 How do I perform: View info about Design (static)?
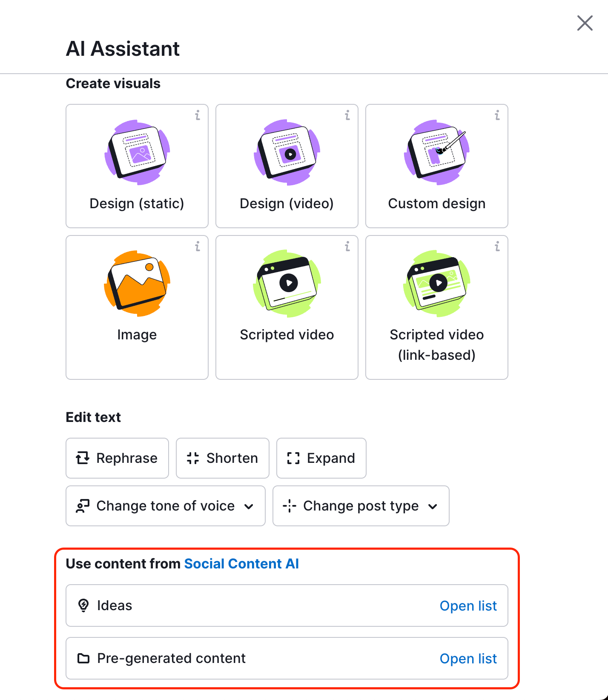[197, 115]
